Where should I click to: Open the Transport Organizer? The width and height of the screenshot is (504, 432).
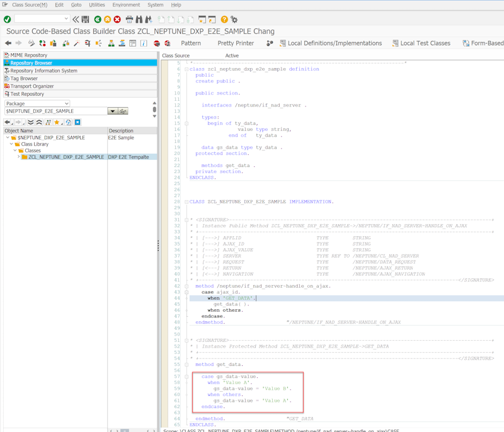80,86
